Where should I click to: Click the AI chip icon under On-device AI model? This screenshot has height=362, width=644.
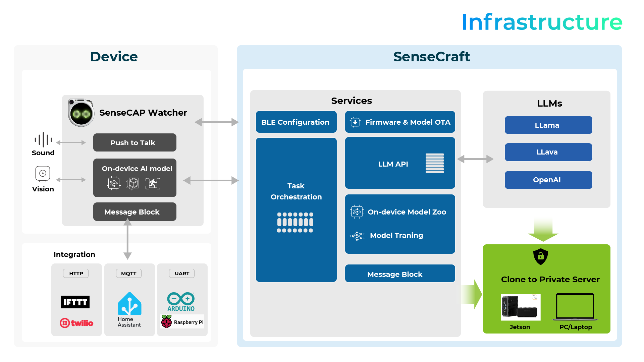pos(114,183)
